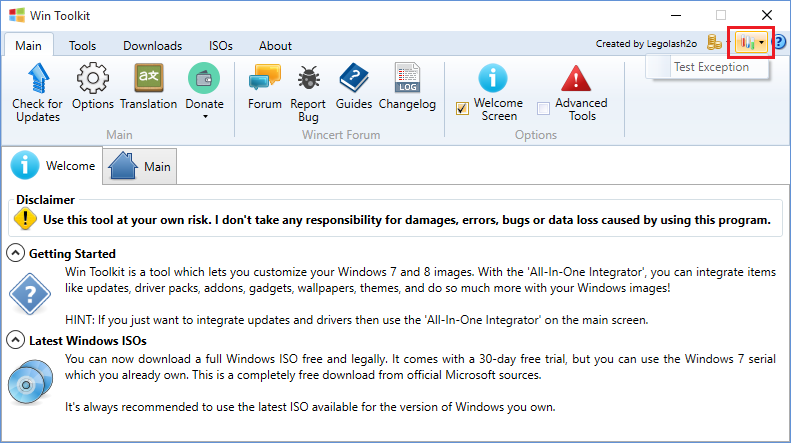The height and width of the screenshot is (444, 791).
Task: Open the Changelog log icon
Action: tap(407, 78)
